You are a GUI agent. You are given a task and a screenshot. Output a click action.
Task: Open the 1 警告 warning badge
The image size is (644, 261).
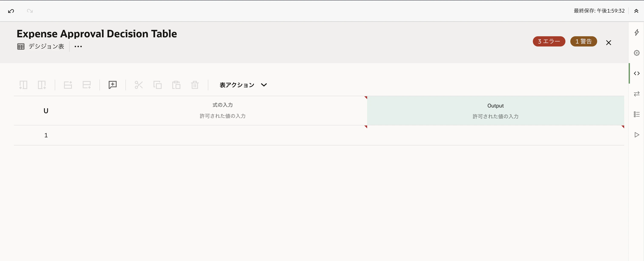[x=584, y=41]
